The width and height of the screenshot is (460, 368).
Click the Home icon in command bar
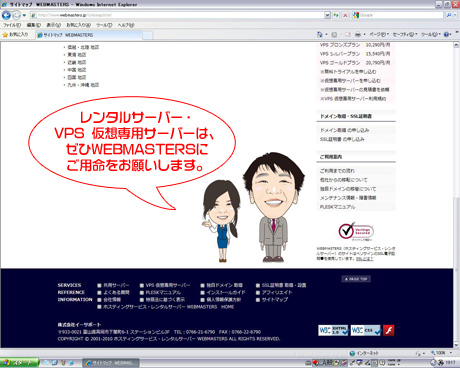320,34
